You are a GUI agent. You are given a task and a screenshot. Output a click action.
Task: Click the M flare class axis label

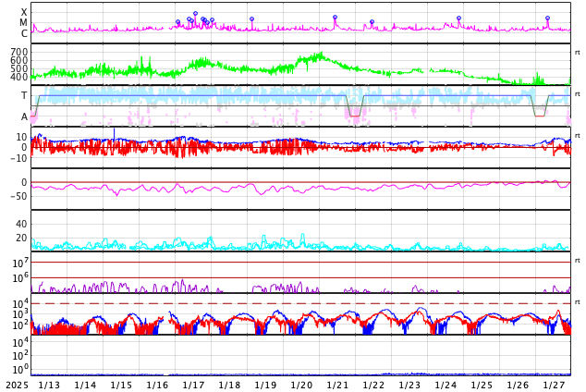[x=24, y=23]
